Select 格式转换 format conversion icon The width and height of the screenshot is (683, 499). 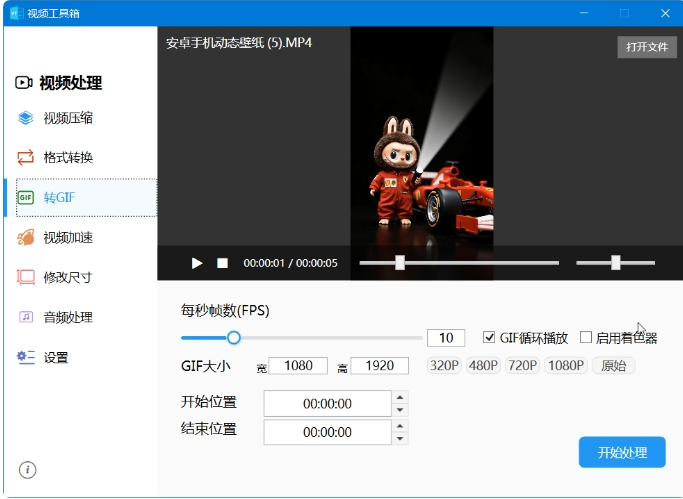[25, 157]
